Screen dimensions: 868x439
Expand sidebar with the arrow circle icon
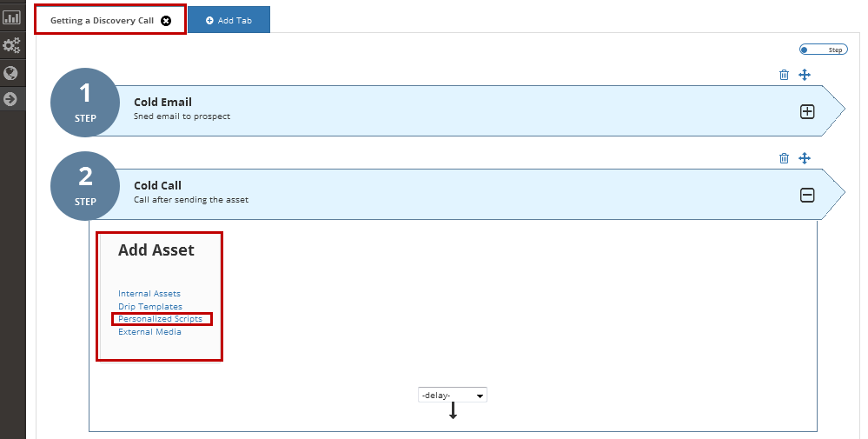pyautogui.click(x=10, y=99)
